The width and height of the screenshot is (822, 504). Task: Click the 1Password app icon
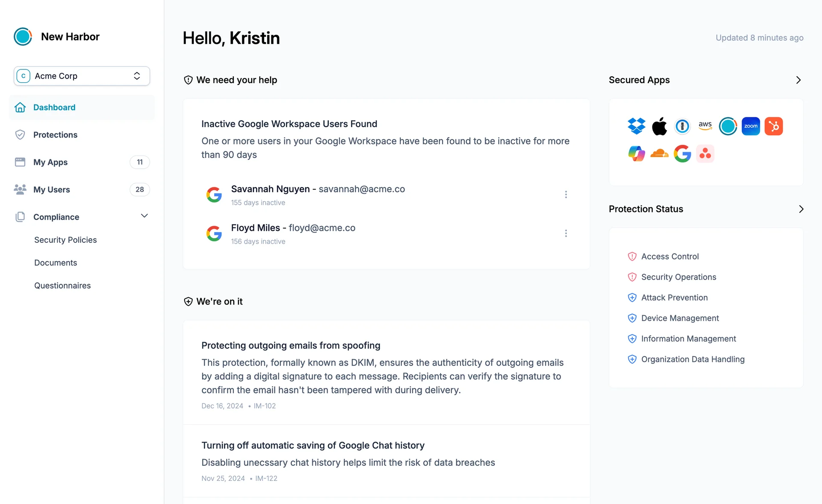(x=682, y=126)
